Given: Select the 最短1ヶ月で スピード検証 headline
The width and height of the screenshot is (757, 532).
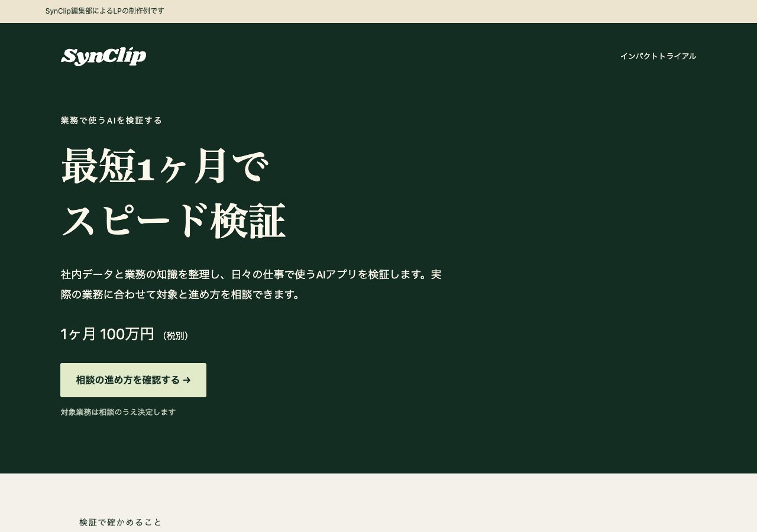Looking at the screenshot, I should click(x=173, y=193).
